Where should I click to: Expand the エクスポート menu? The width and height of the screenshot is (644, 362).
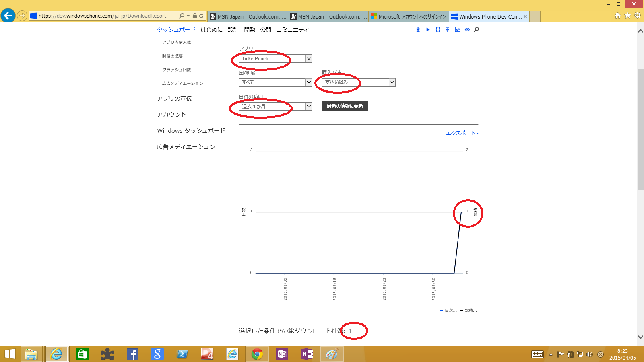coord(462,133)
